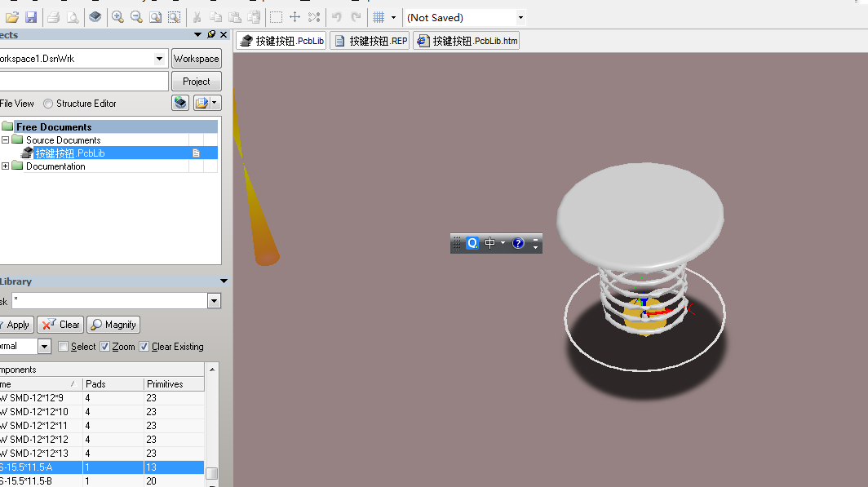Click the Clear filter button

[x=60, y=325]
